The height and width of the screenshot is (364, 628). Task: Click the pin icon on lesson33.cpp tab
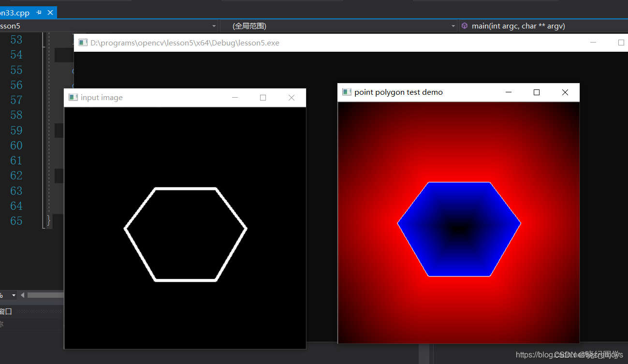(x=39, y=13)
